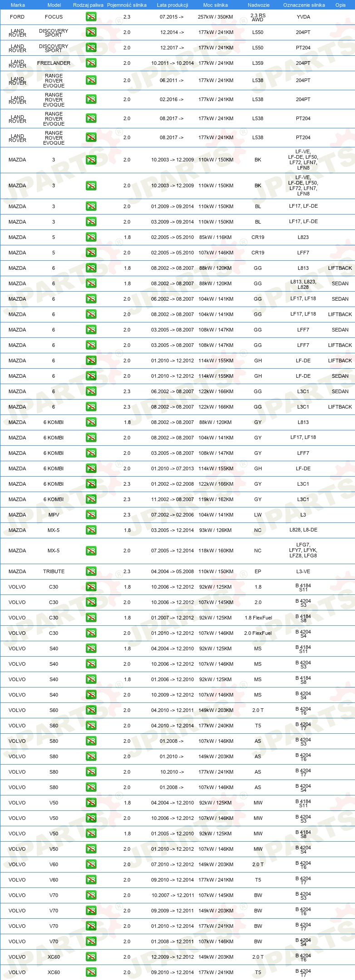Click fuel icon for DISCOVERY SPORT 12.2017 row
Screen dimensions: 355x980
click(91, 48)
